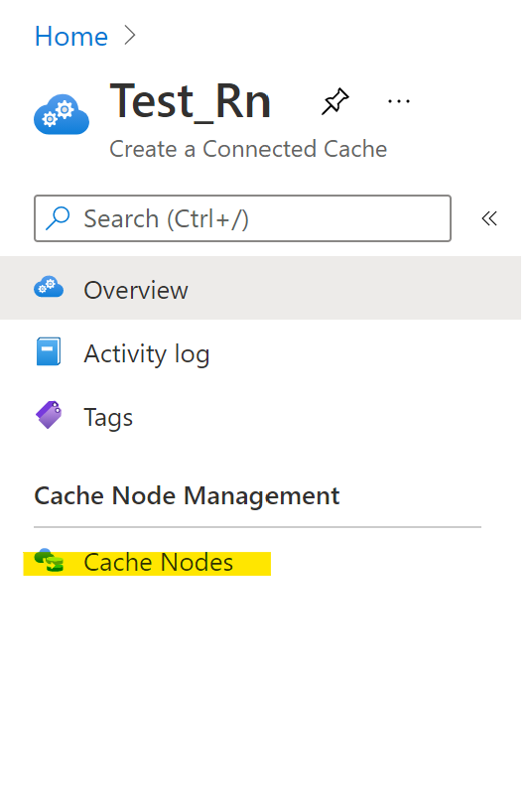This screenshot has width=532, height=810.
Task: Click the magnifier icon in the search box
Action: click(x=58, y=218)
